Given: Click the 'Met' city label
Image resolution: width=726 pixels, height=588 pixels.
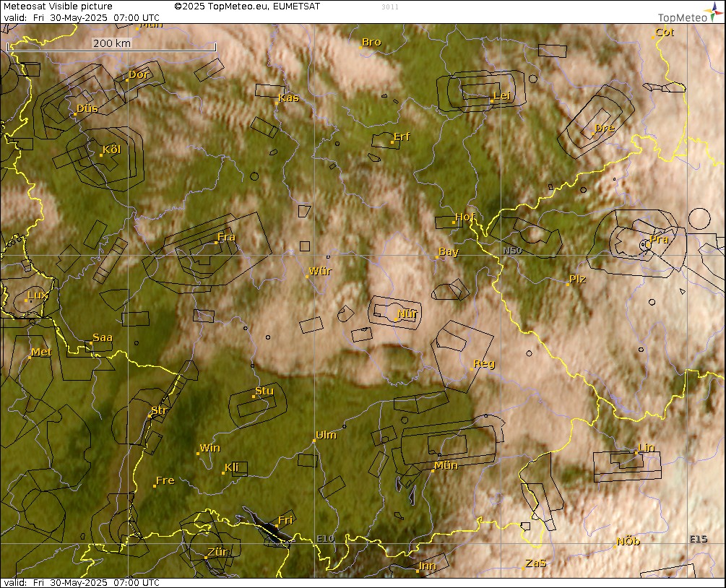Looking at the screenshot, I should click(x=41, y=353).
